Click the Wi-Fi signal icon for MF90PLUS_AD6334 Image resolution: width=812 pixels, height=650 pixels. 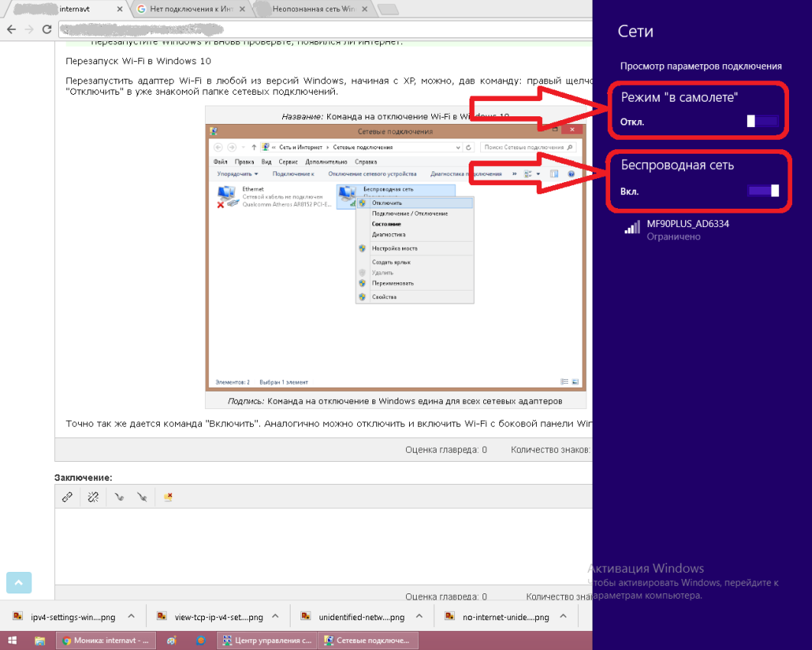click(x=632, y=228)
